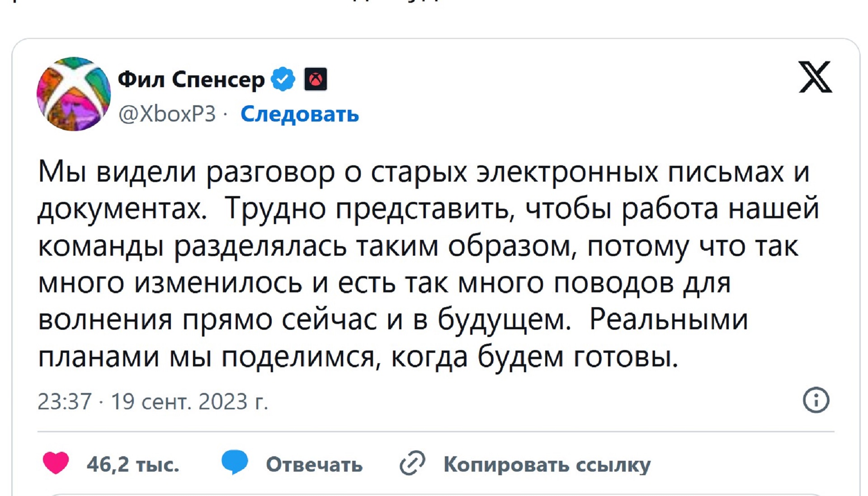Image resolution: width=868 pixels, height=496 pixels.
Task: Click the date "19 сент. 2023 г."
Action: click(x=189, y=402)
